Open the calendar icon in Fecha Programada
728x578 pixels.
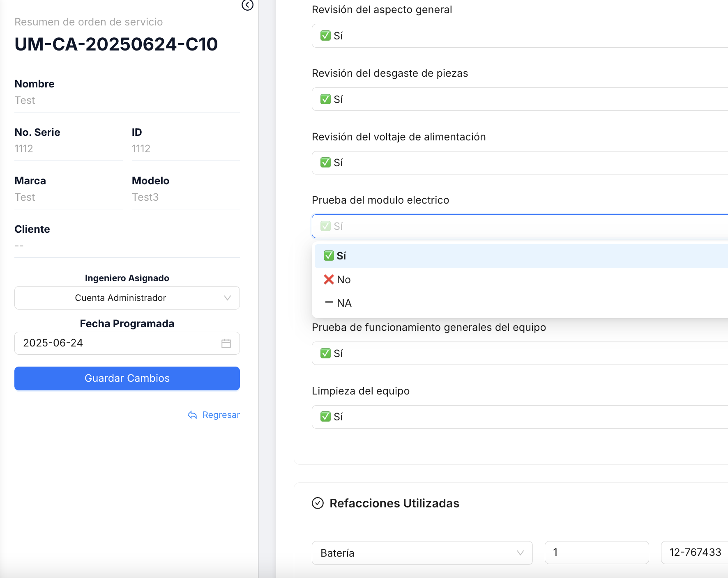226,343
